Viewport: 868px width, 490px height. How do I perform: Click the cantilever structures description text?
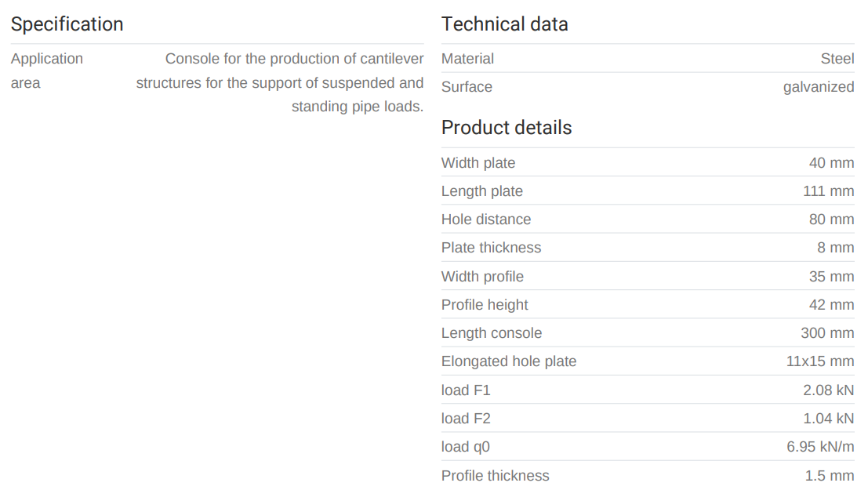point(280,82)
